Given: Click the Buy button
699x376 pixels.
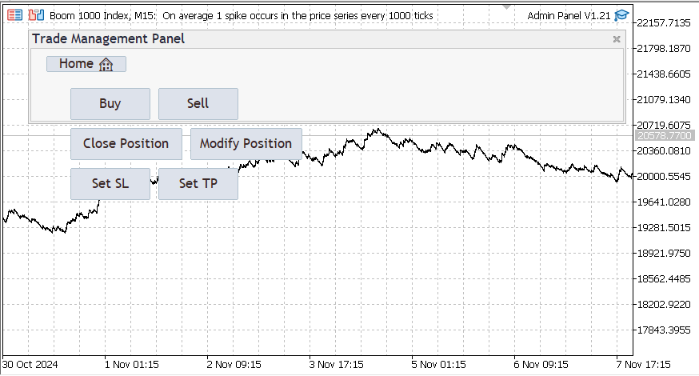Looking at the screenshot, I should [110, 104].
